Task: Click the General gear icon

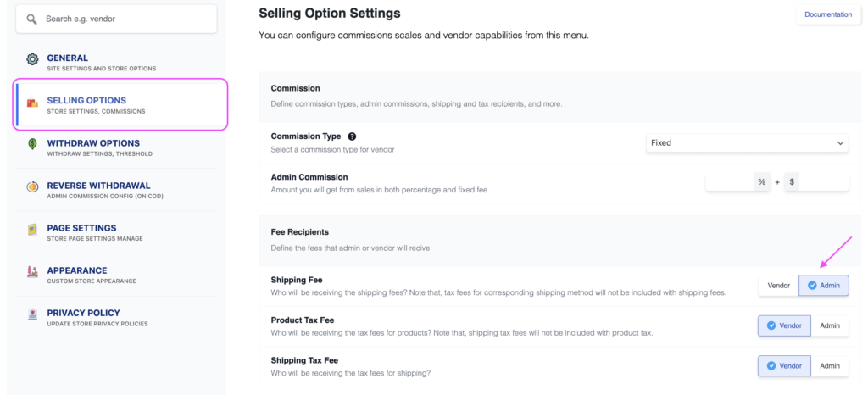Action: (32, 59)
